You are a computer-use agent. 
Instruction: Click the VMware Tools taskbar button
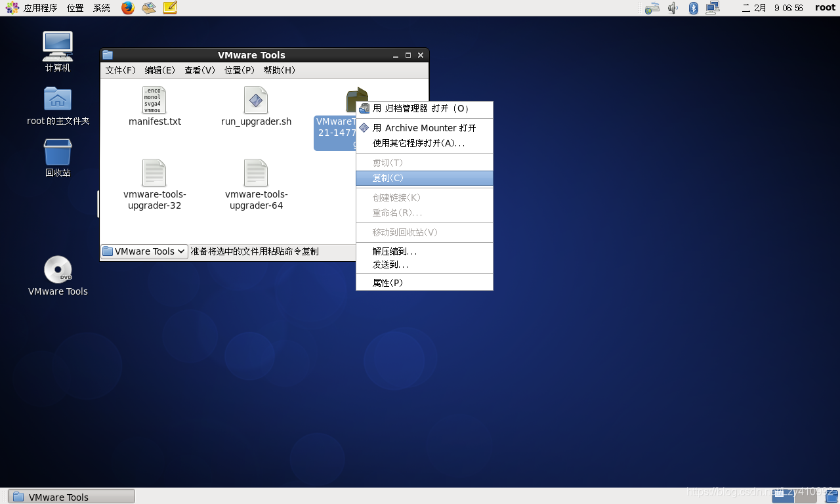click(71, 497)
